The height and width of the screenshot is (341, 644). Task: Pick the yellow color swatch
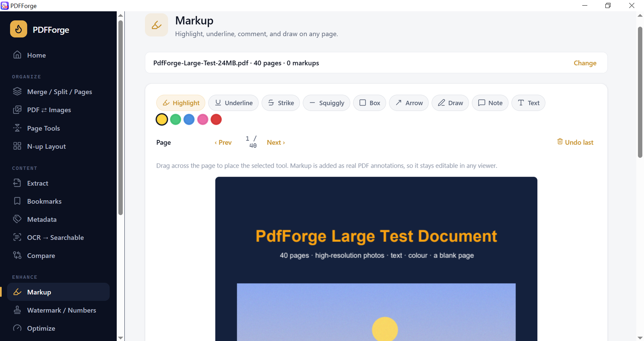pos(162,119)
